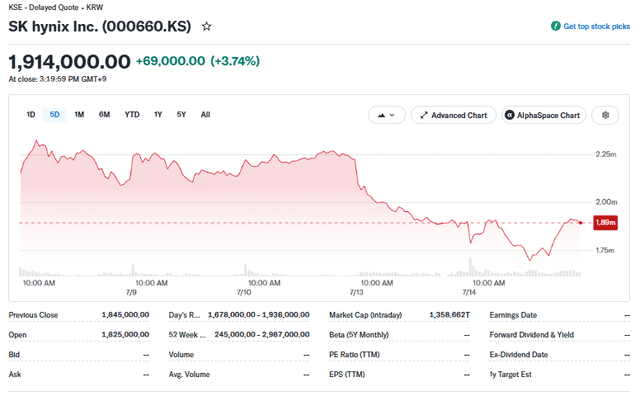Click the 1.75m axis label

(605, 250)
